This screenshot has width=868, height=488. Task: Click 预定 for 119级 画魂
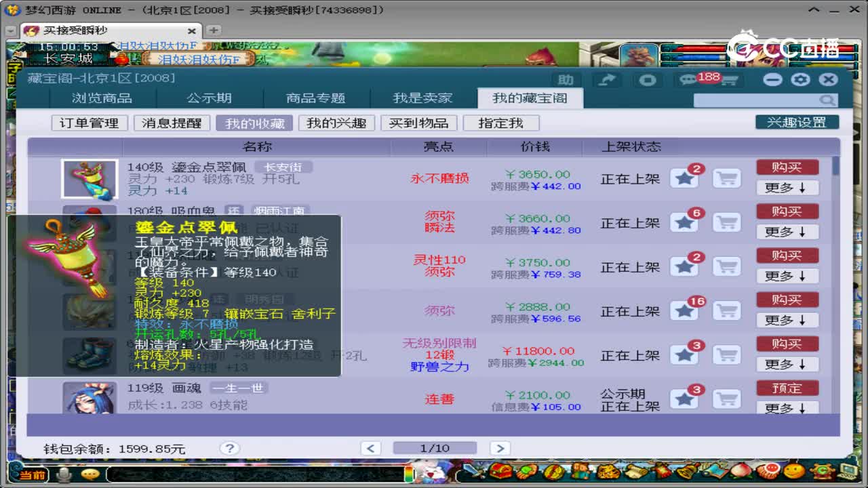787,388
